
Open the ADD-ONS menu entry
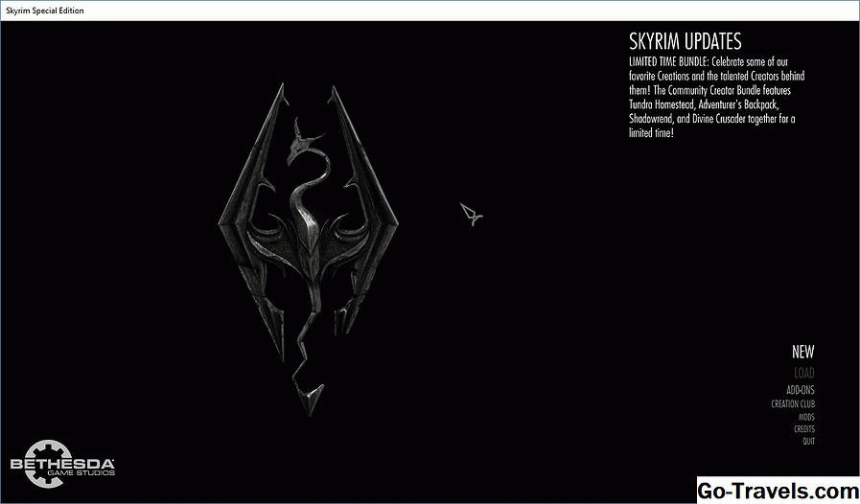801,390
